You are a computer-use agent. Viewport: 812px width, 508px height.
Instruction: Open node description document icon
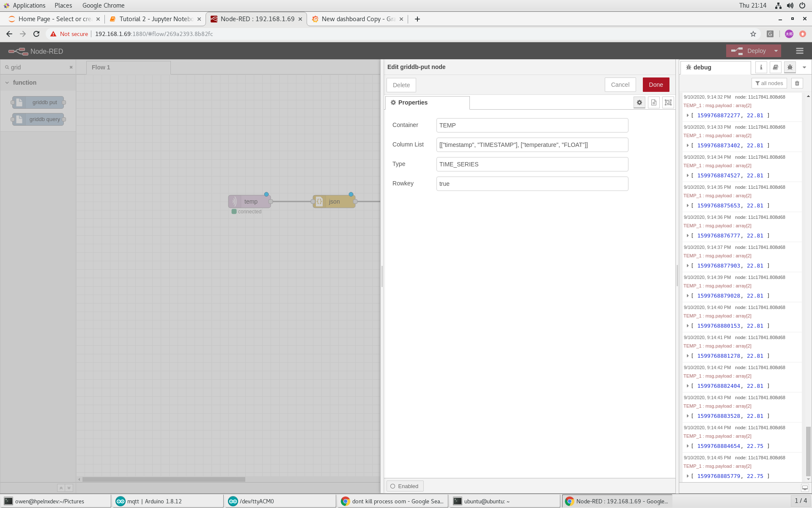coord(653,102)
